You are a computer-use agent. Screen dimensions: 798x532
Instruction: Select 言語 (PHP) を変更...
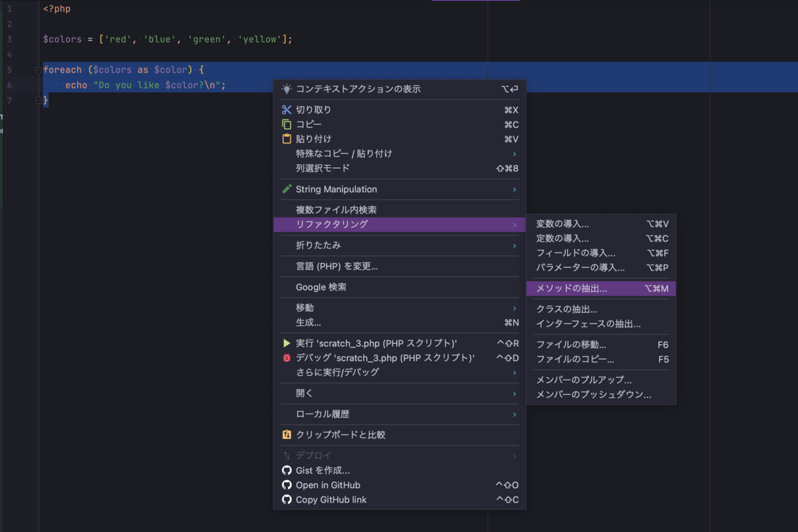400,266
